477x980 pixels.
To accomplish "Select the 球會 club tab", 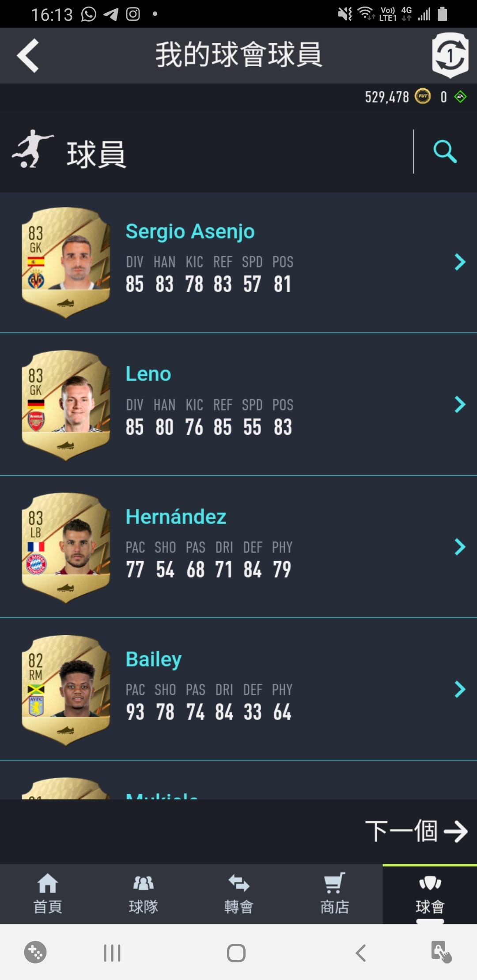I will pos(430,894).
